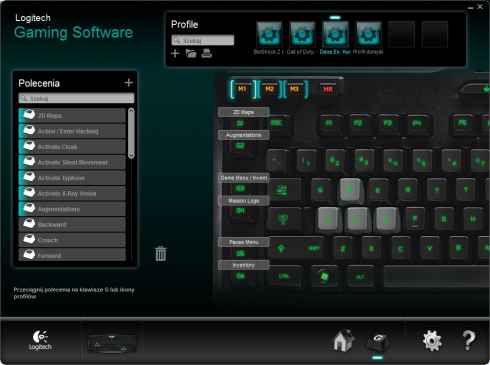490x365 pixels.
Task: Click the F1 key on keyboard image
Action: [329, 123]
